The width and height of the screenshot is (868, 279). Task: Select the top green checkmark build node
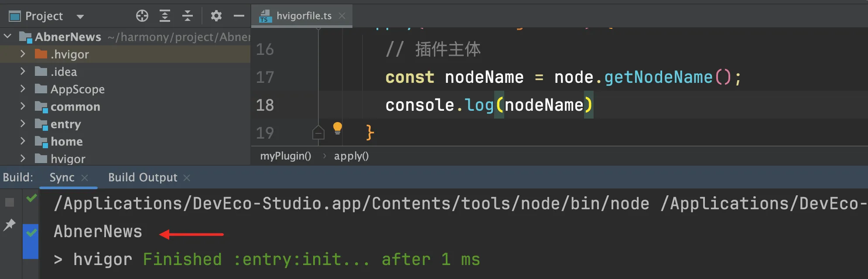pos(31,198)
